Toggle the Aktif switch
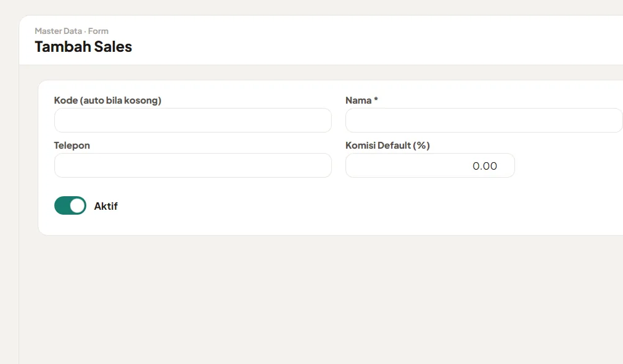 click(70, 205)
